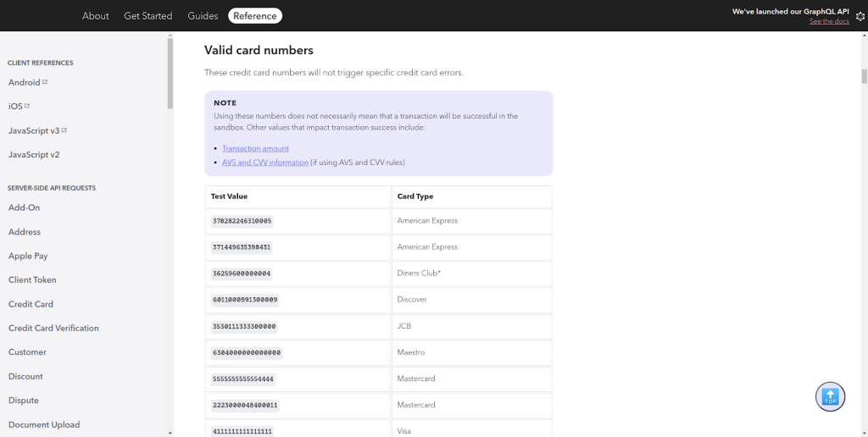Navigate to Credit Card Verification reference
This screenshot has width=868, height=437.
click(x=53, y=328)
